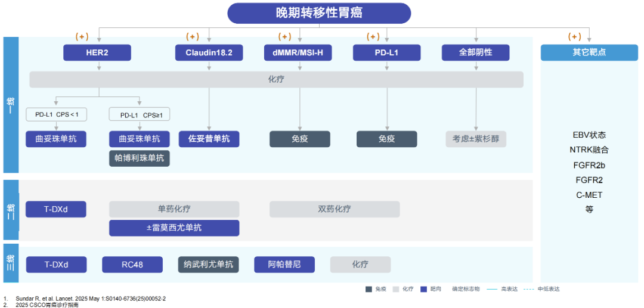Click the (+) marker above HER2
Viewport: 644px width, 308px height.
point(82,36)
